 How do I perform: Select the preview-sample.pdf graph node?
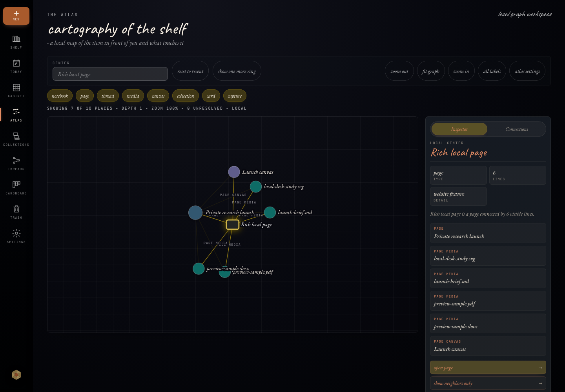tap(224, 272)
